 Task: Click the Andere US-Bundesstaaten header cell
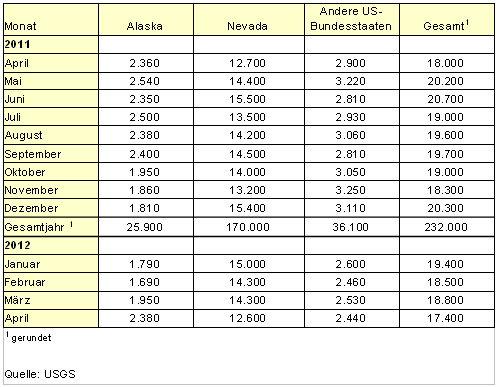[351, 19]
